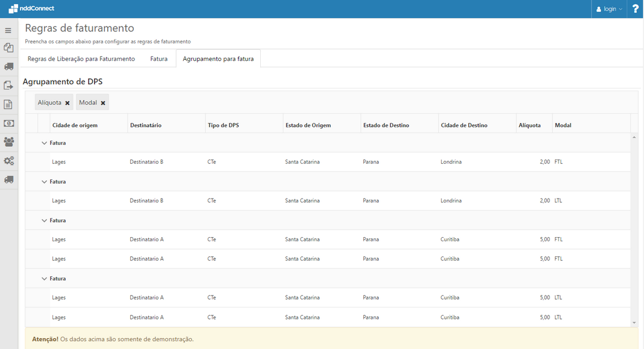
Task: Click the grid scrollbar down arrow
Action: (634, 323)
